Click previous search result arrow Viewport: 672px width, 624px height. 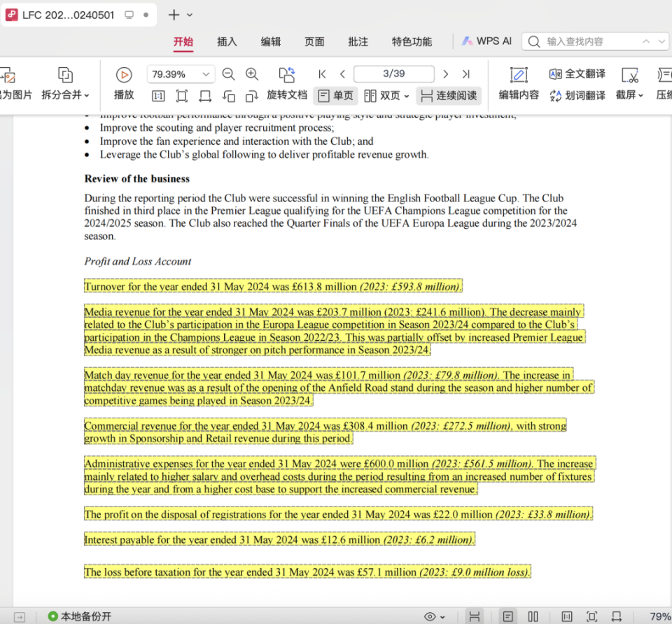(646, 41)
